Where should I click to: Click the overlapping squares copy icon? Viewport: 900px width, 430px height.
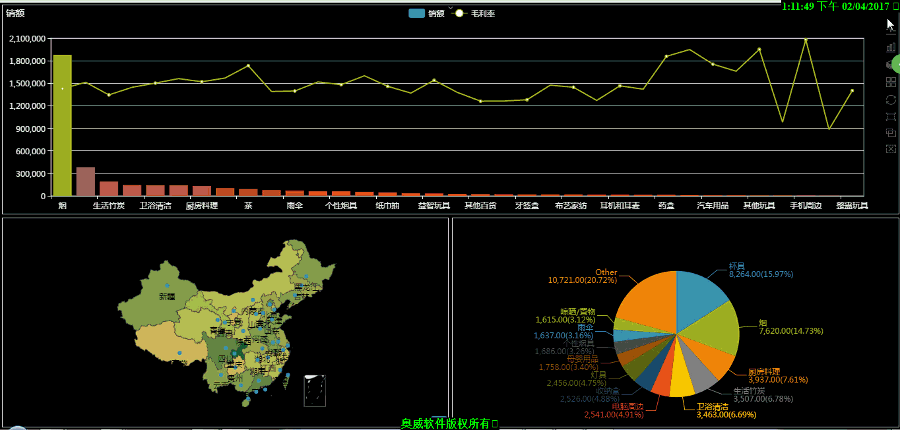(890, 132)
